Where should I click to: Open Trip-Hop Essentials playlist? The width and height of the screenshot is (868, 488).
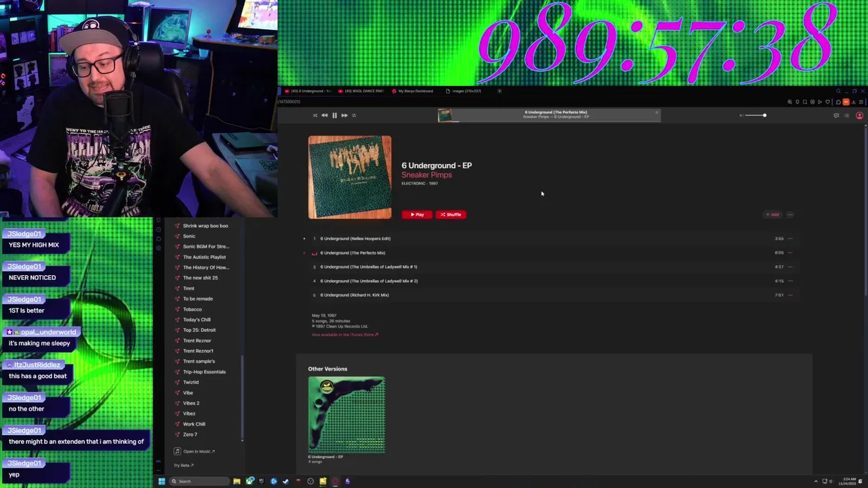(x=204, y=372)
